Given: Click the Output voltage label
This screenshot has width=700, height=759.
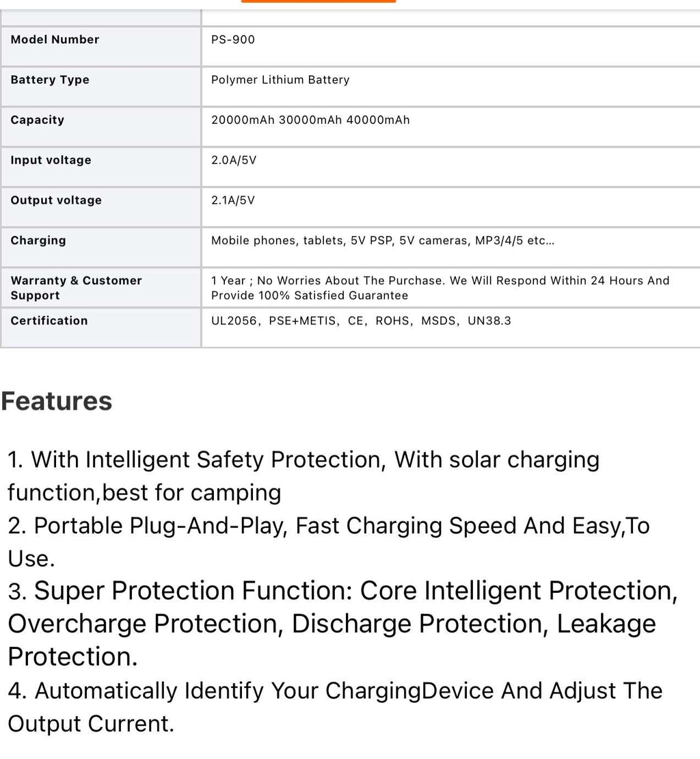Looking at the screenshot, I should click(56, 200).
